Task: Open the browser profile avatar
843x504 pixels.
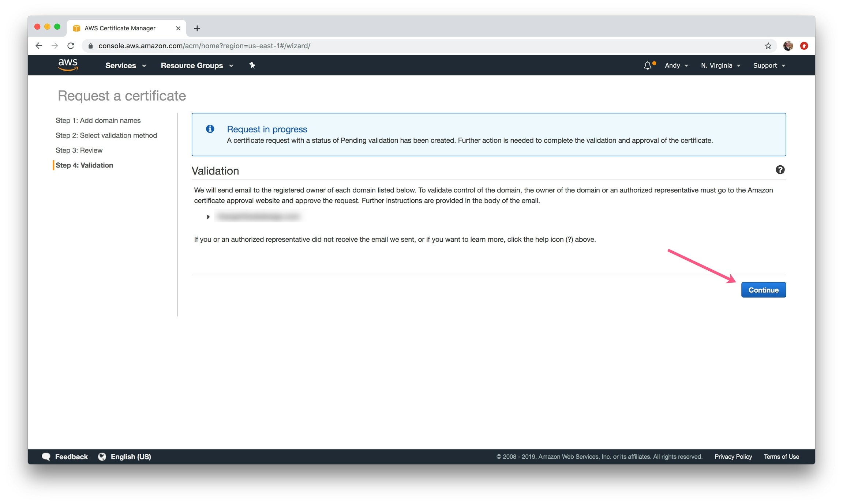Action: [788, 46]
